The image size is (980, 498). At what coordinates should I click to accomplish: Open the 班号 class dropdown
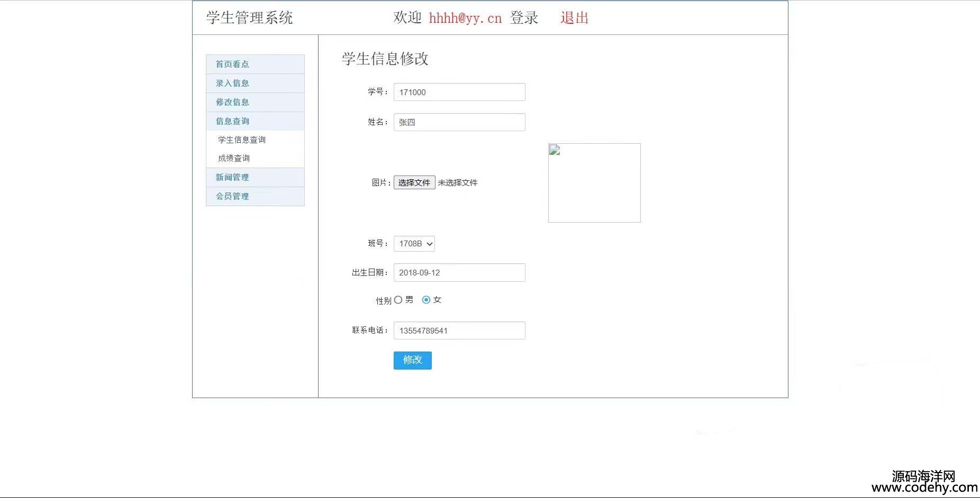(x=414, y=244)
